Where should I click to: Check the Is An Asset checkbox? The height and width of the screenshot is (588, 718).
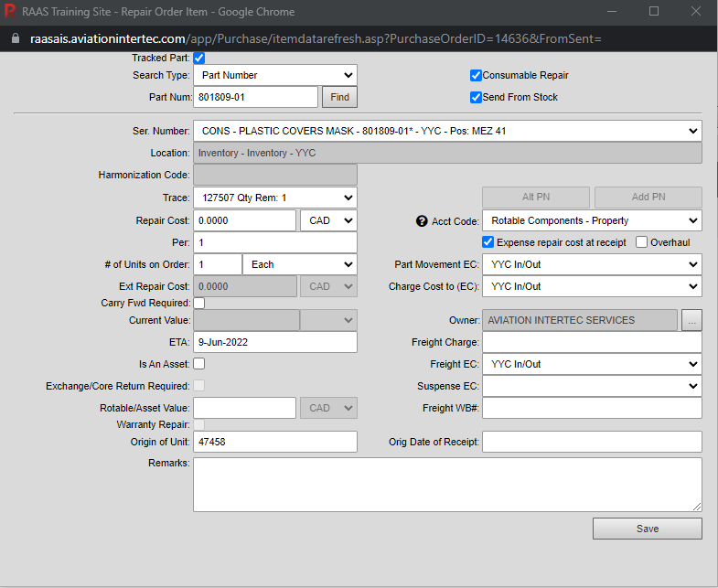[199, 364]
